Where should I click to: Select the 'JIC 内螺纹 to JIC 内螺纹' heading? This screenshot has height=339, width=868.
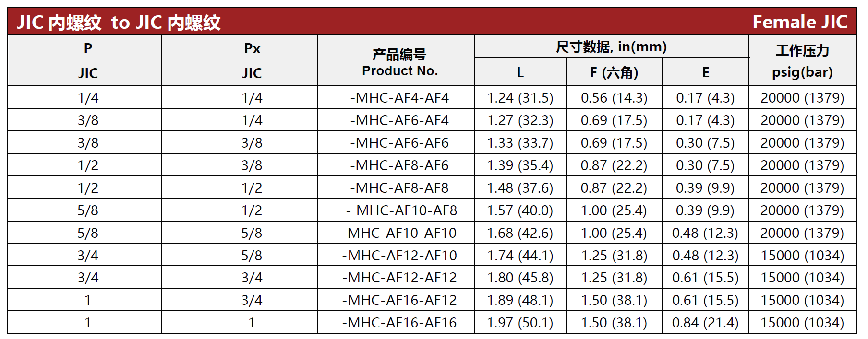coord(119,23)
